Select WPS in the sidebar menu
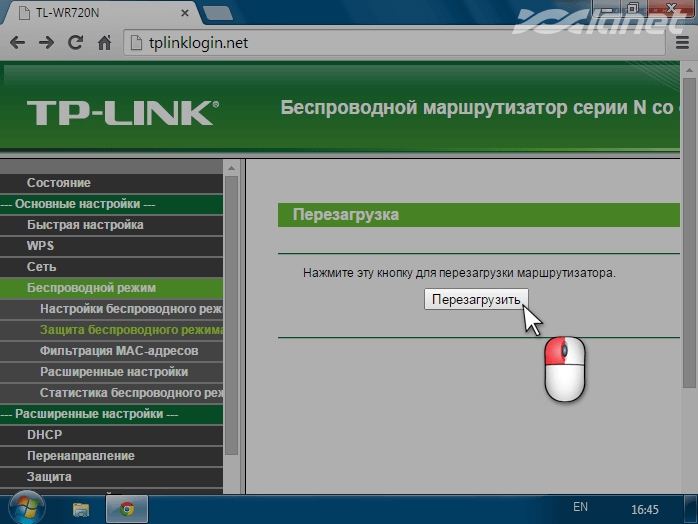The image size is (698, 524). pyautogui.click(x=40, y=246)
